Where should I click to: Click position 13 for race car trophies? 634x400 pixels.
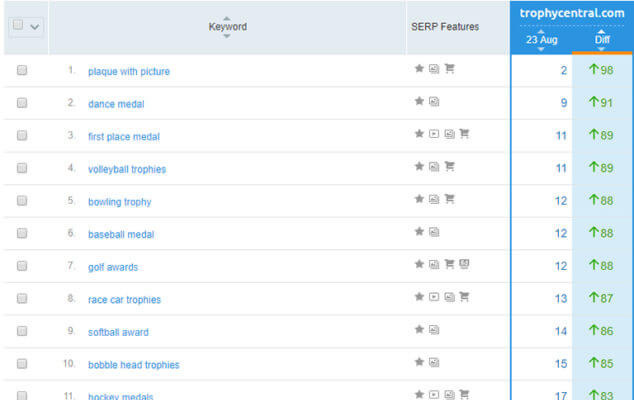[561, 299]
